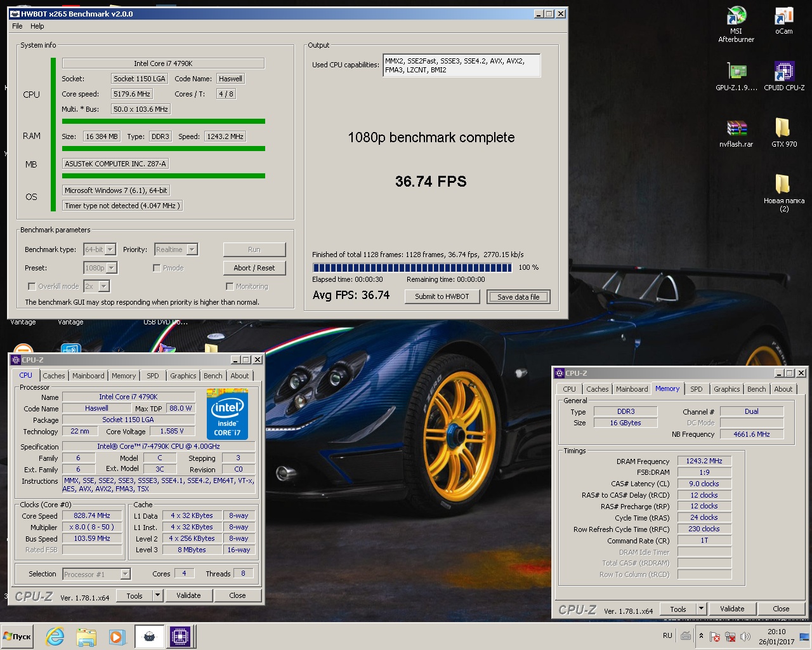Switch to CPU-Z taskbar button

click(180, 637)
